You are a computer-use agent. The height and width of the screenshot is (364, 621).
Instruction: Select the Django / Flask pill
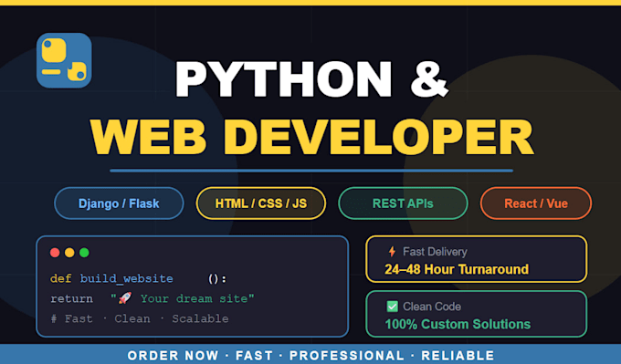click(119, 203)
